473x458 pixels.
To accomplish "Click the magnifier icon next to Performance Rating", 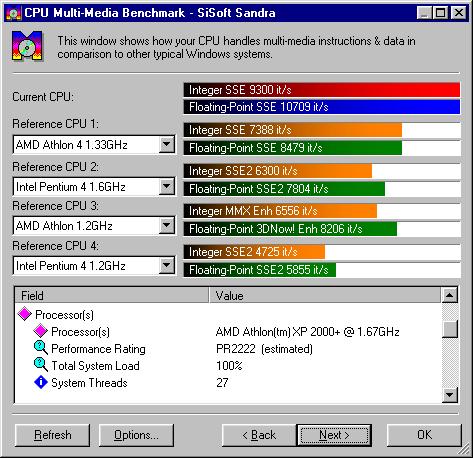I will [41, 348].
